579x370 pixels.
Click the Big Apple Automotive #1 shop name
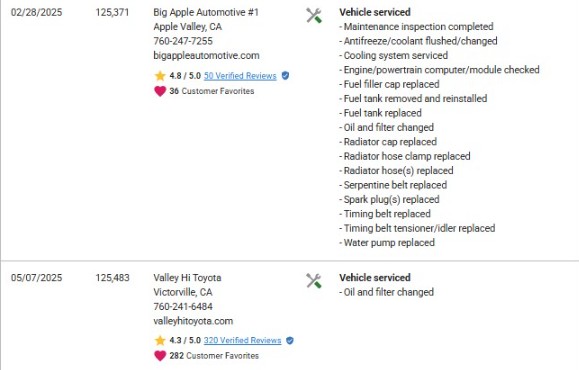click(206, 12)
